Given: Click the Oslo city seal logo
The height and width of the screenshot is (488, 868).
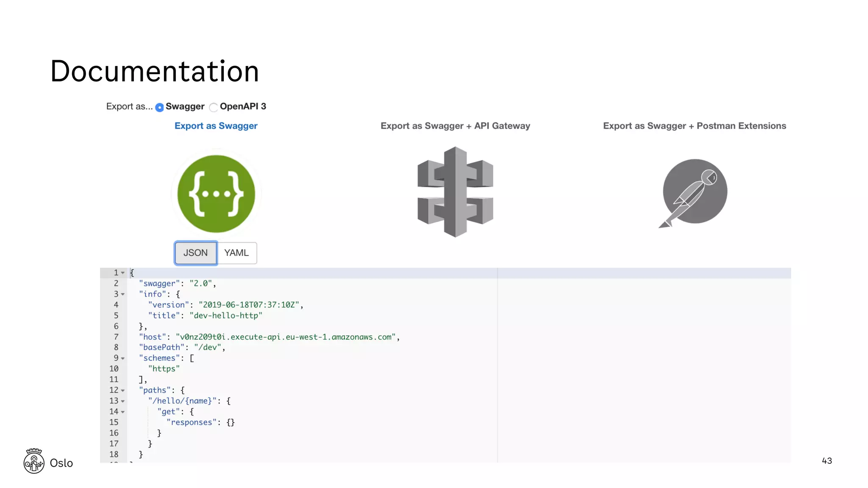Looking at the screenshot, I should (x=34, y=461).
